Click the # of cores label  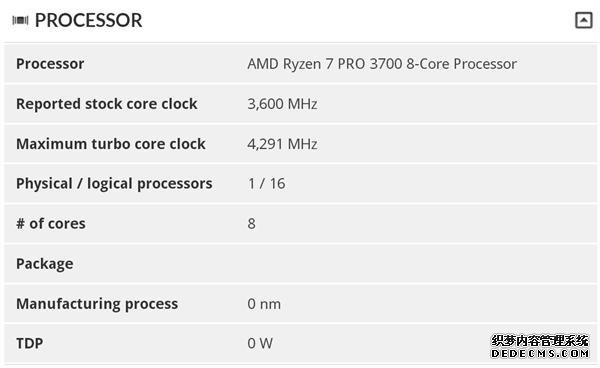point(51,224)
